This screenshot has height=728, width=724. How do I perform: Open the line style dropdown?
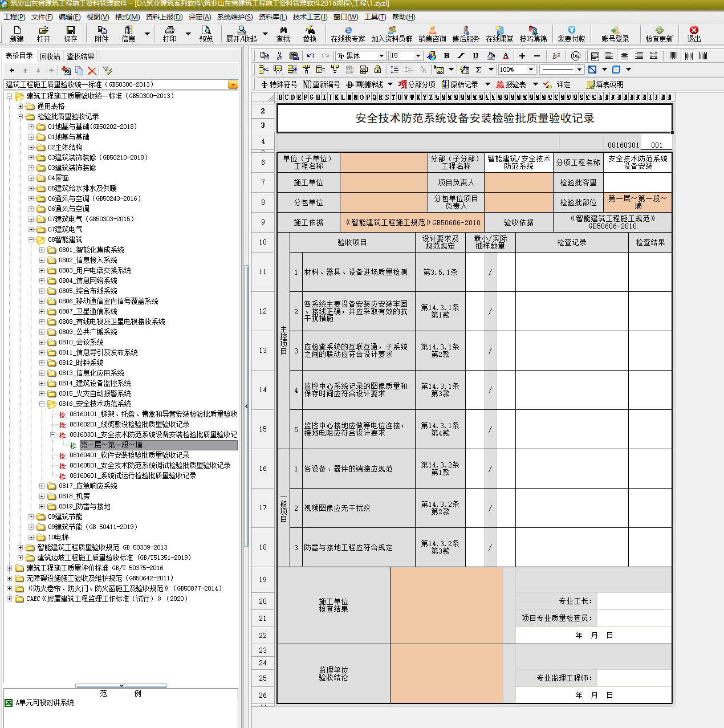pos(579,70)
